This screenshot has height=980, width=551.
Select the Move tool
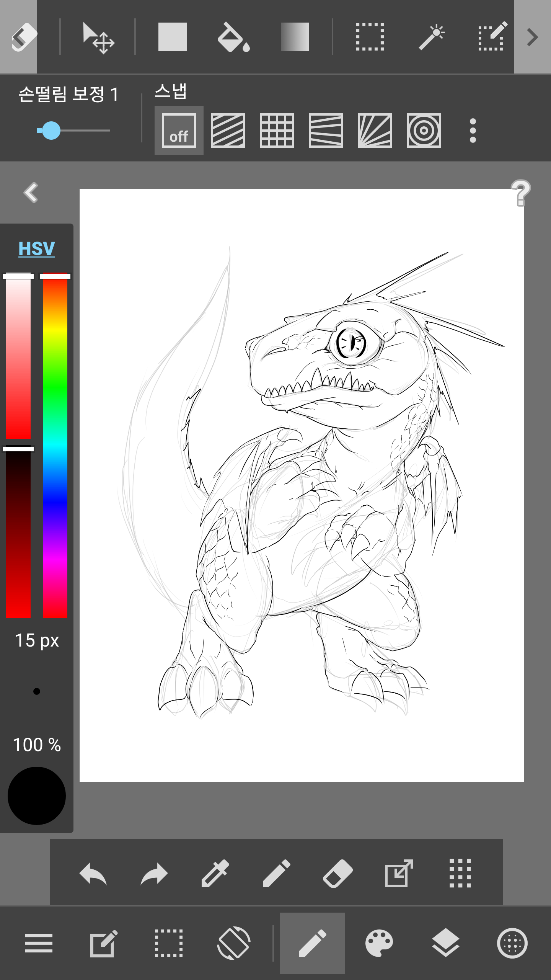point(98,38)
